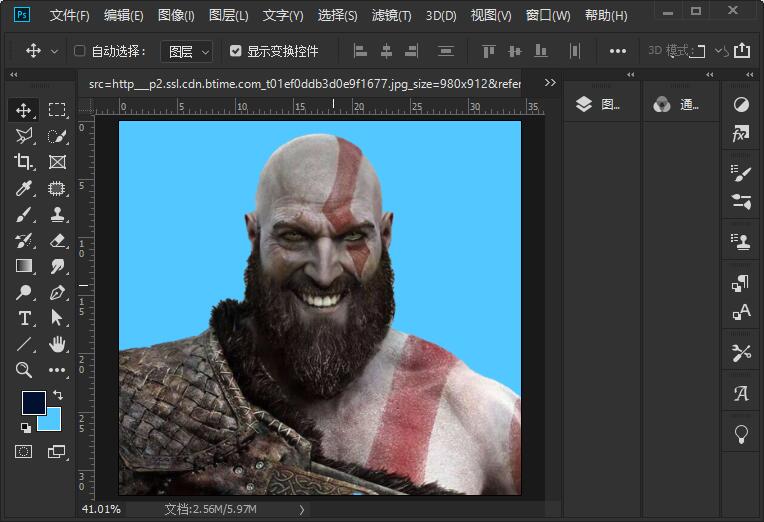Open the Layers (图...) panel
This screenshot has width=764, height=522.
click(x=598, y=104)
